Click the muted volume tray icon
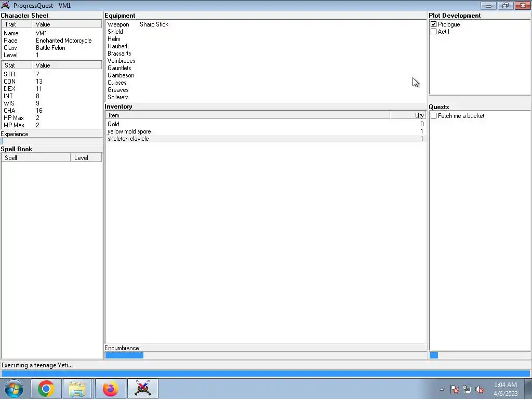The height and width of the screenshot is (399, 532). pos(480,389)
